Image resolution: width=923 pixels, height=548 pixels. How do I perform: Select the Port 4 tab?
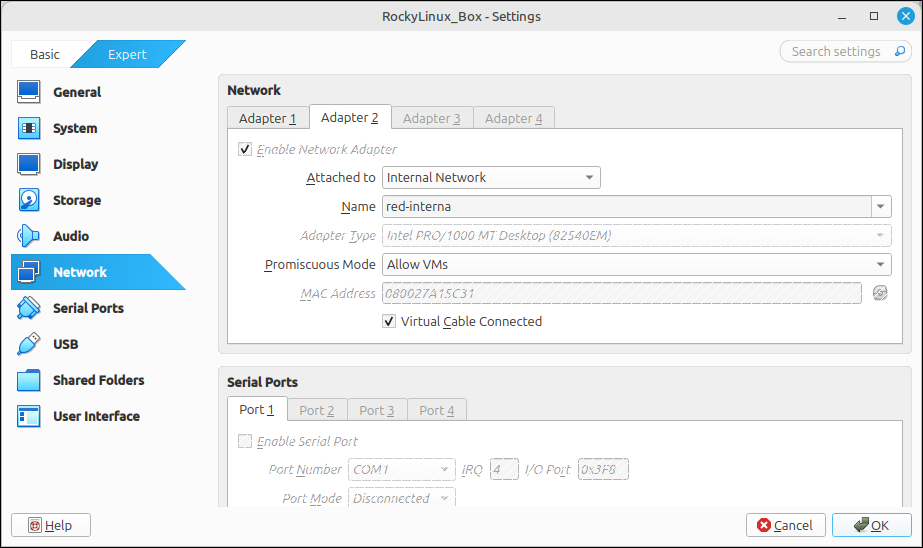pos(437,410)
